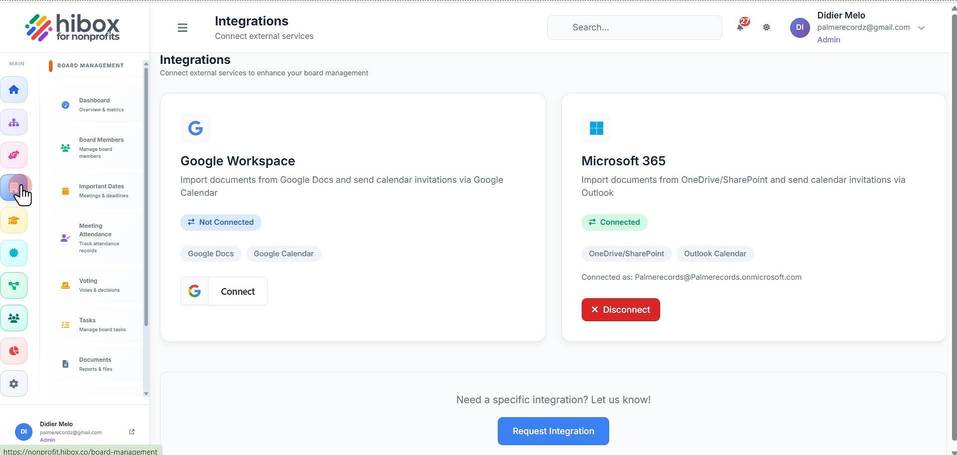The image size is (957, 455).
Task: Expand the user account dropdown chevron
Action: coord(921,27)
